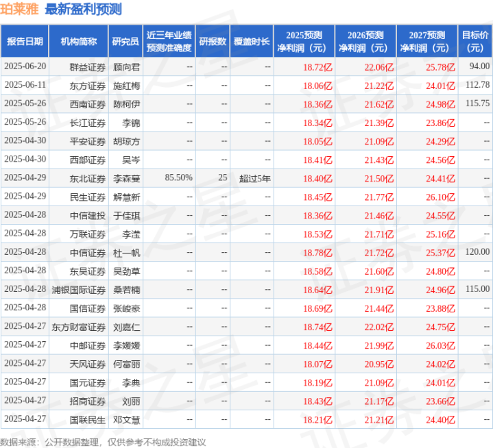Click the 最新盈利预测 heading
This screenshot has height=448, width=493.
click(x=84, y=10)
